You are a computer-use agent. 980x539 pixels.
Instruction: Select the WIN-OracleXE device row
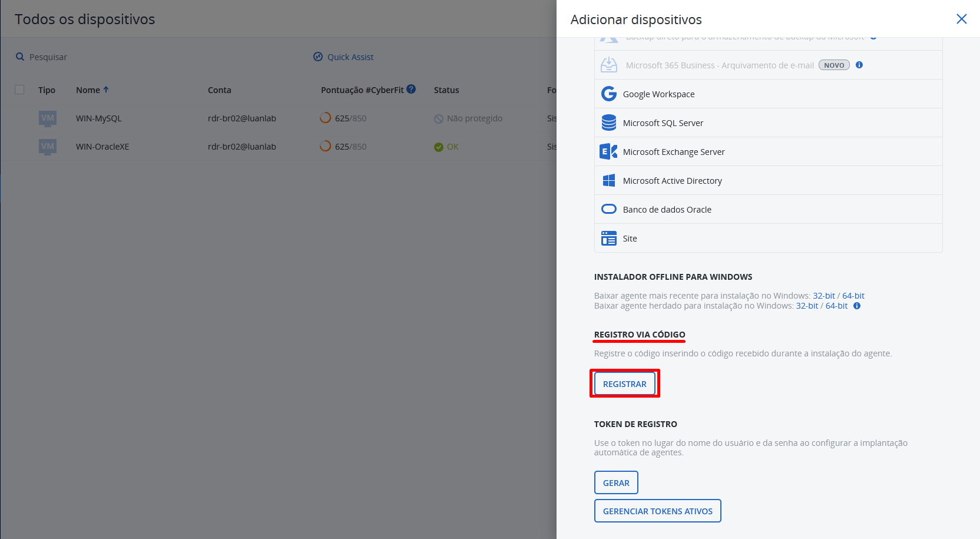pyautogui.click(x=102, y=147)
